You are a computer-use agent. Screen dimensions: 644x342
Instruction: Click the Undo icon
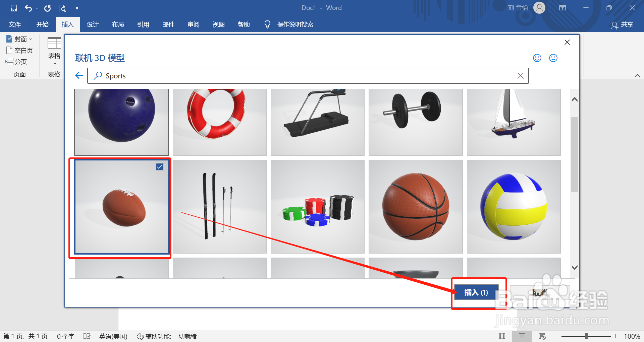point(29,8)
